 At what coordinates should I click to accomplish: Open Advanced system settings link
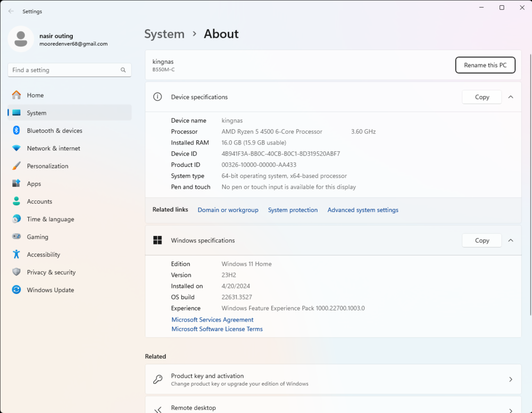click(x=363, y=209)
